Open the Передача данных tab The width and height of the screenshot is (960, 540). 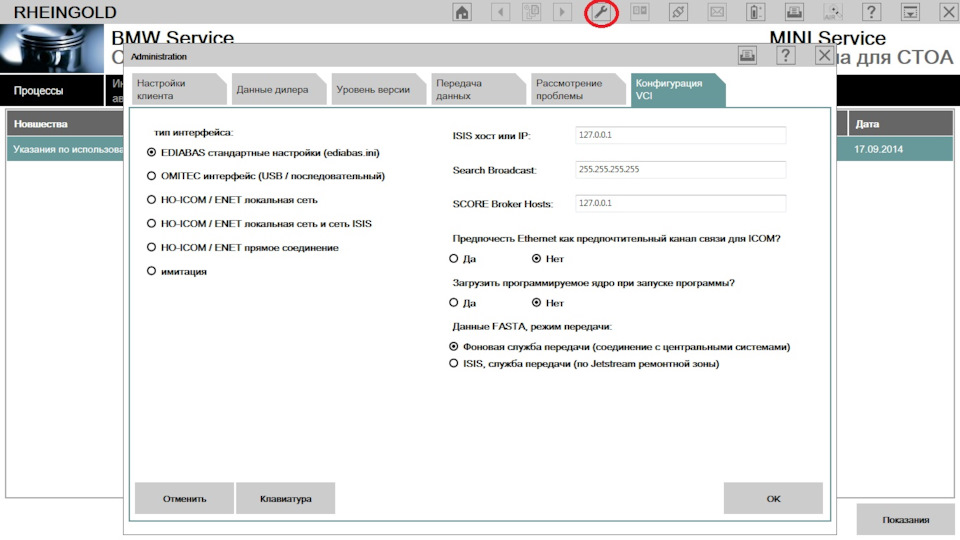point(477,89)
